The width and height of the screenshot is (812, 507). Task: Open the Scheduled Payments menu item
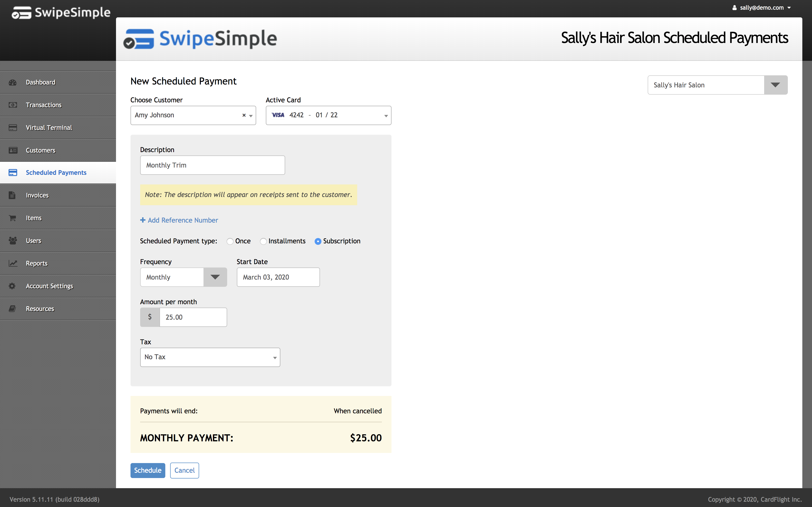56,172
